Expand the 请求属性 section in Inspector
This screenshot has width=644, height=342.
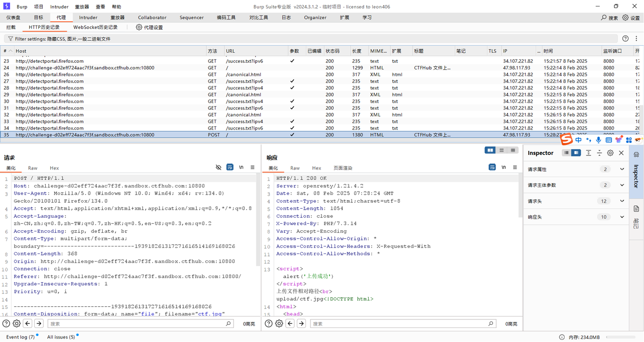622,169
